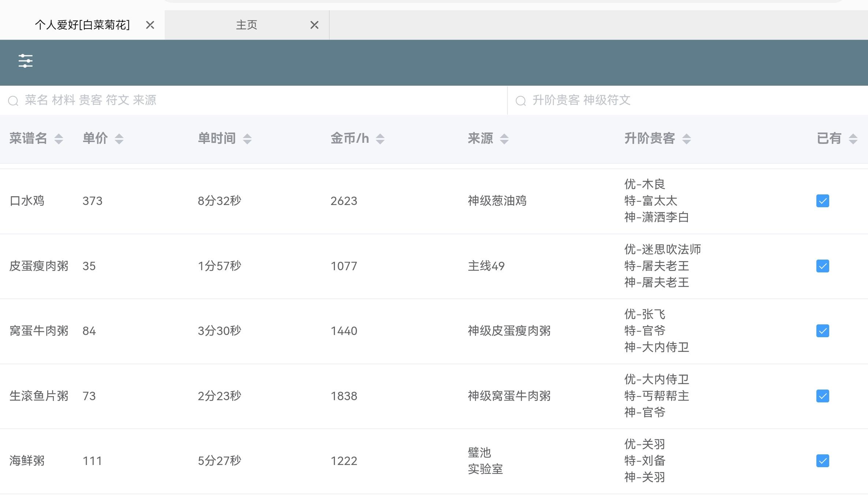Uncheck 已有 for 窝蛋牛肉粥
The height and width of the screenshot is (495, 868).
pyautogui.click(x=823, y=331)
